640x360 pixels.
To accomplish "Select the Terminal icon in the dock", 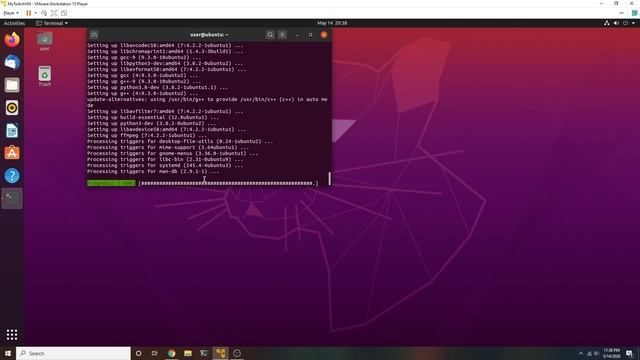I will pyautogui.click(x=12, y=198).
